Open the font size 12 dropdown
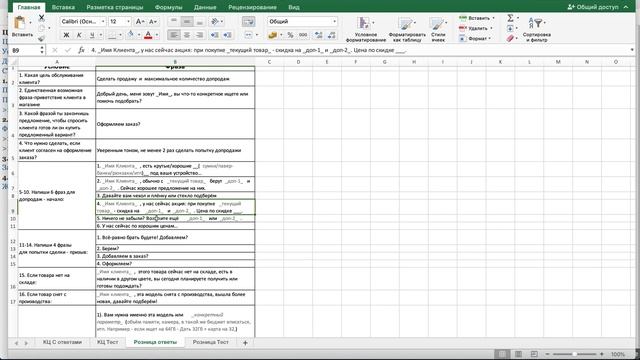Screen dimensions: 640x360 point(128,21)
